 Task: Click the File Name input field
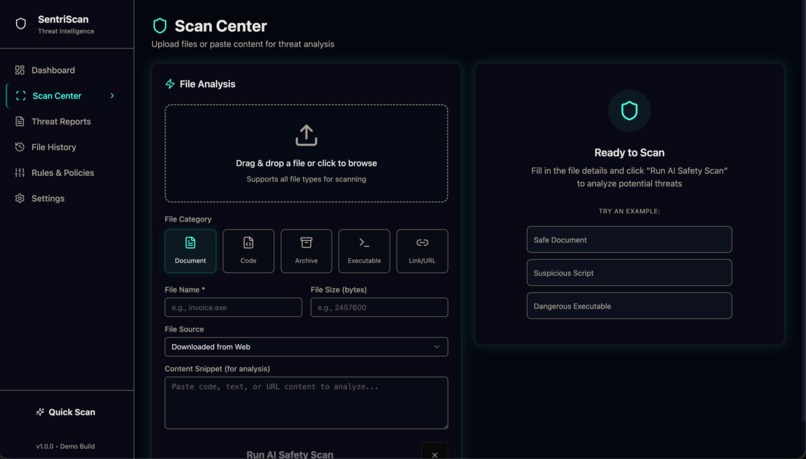[x=233, y=307]
